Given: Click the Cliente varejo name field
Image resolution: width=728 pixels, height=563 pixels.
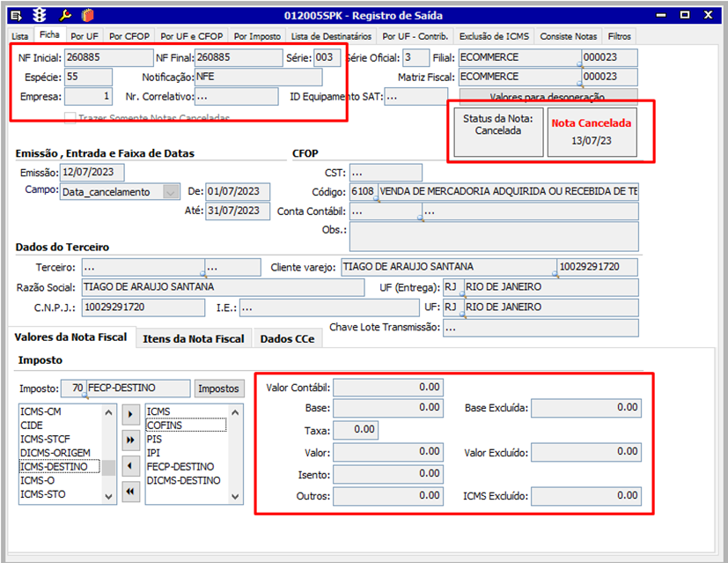Looking at the screenshot, I should [x=448, y=267].
